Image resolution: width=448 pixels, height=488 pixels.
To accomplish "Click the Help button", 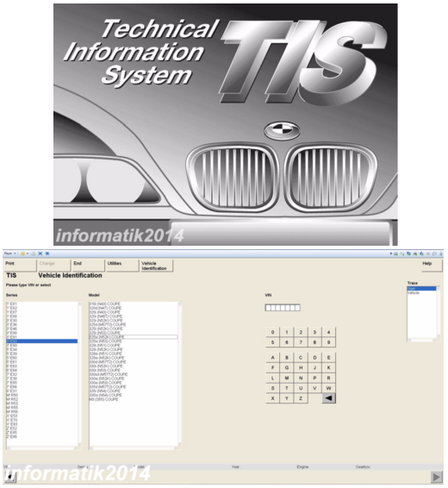I will coord(432,266).
